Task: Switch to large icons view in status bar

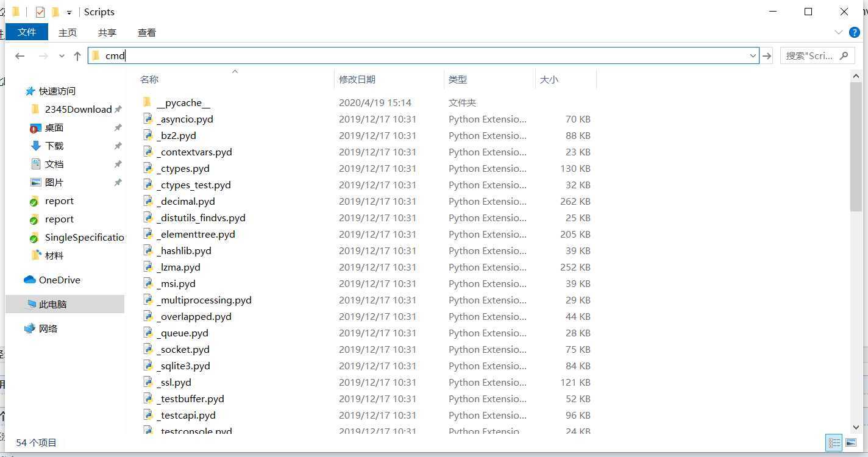Action: click(x=851, y=443)
